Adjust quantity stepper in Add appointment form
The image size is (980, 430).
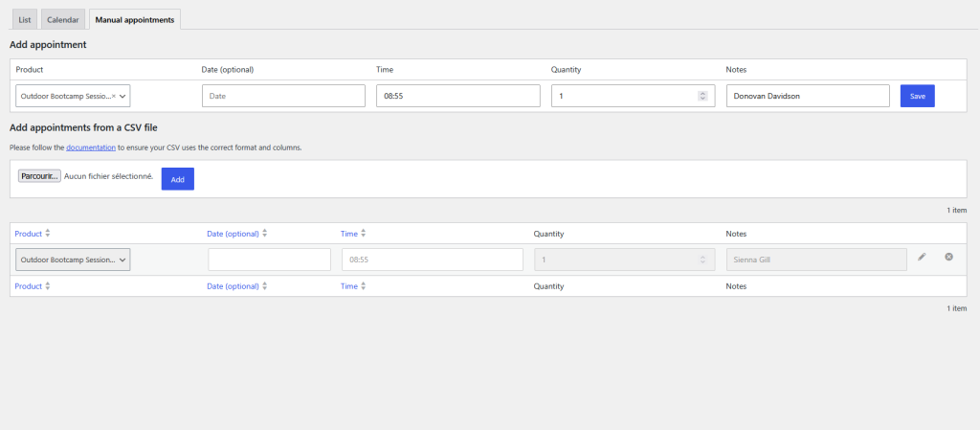(702, 97)
